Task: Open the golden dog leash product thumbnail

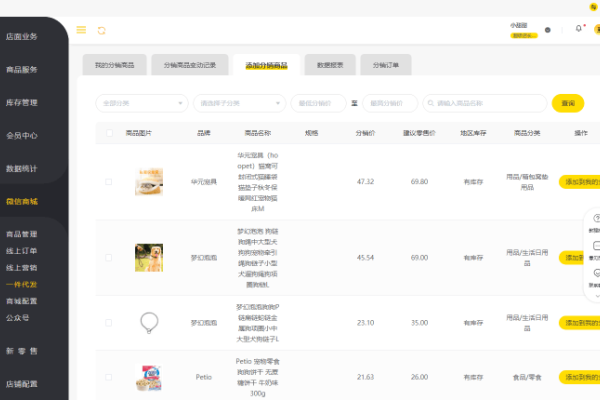Action: (x=149, y=258)
